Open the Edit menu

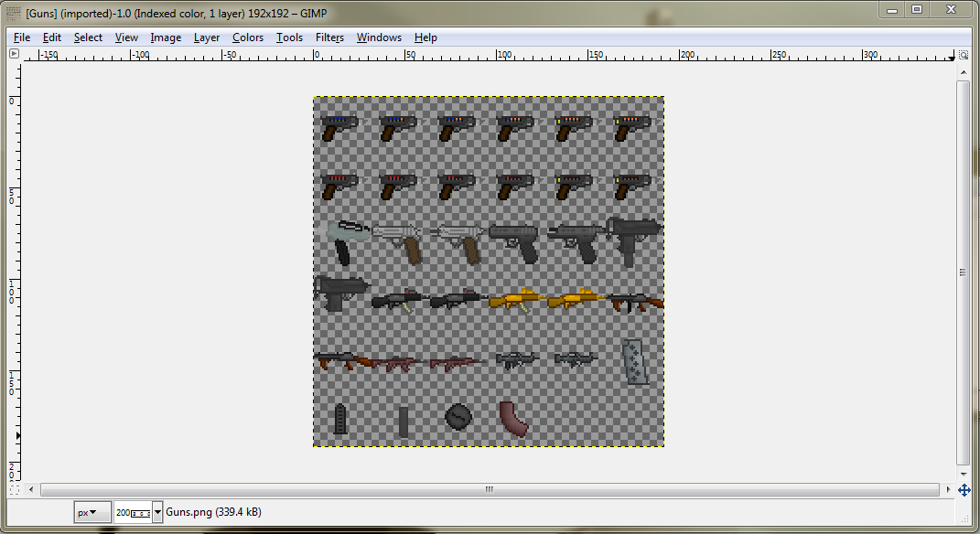tap(52, 37)
